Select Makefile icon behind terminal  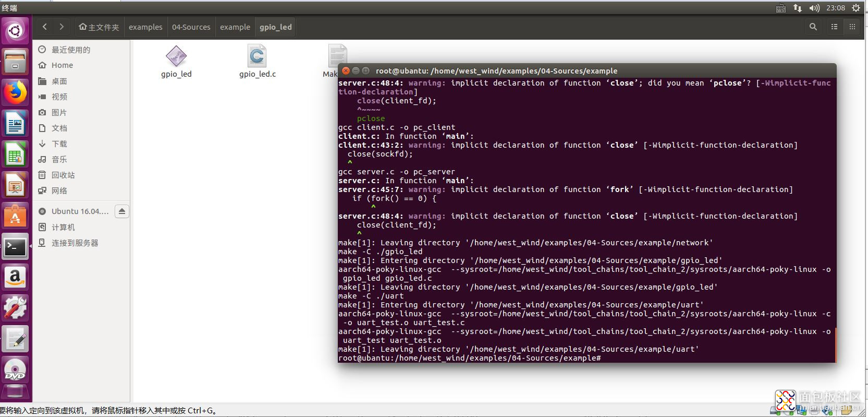click(x=337, y=54)
